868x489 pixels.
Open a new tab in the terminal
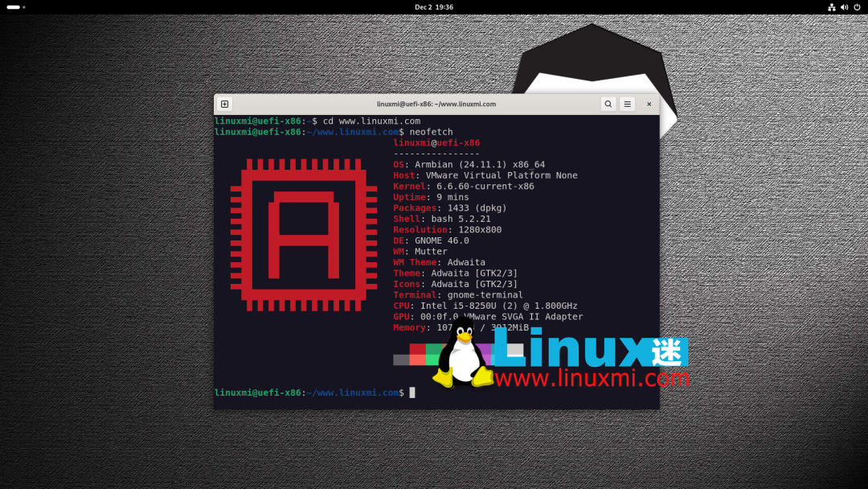click(225, 104)
